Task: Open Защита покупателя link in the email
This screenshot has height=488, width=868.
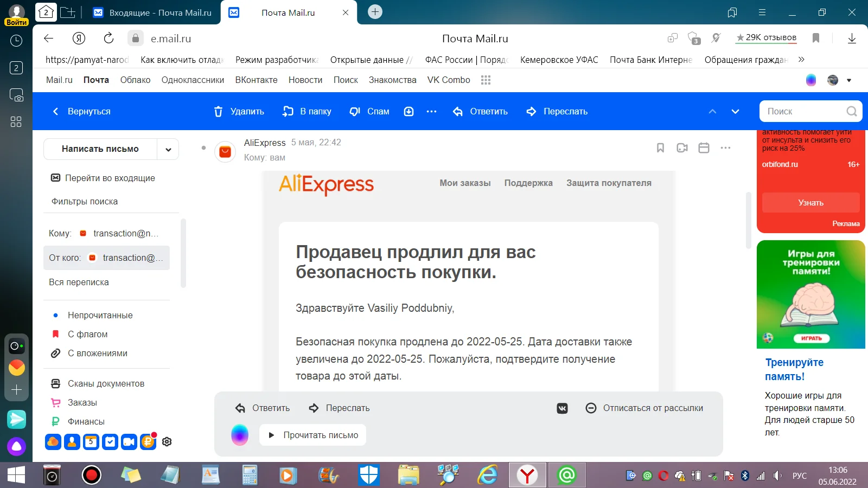Action: coord(609,183)
